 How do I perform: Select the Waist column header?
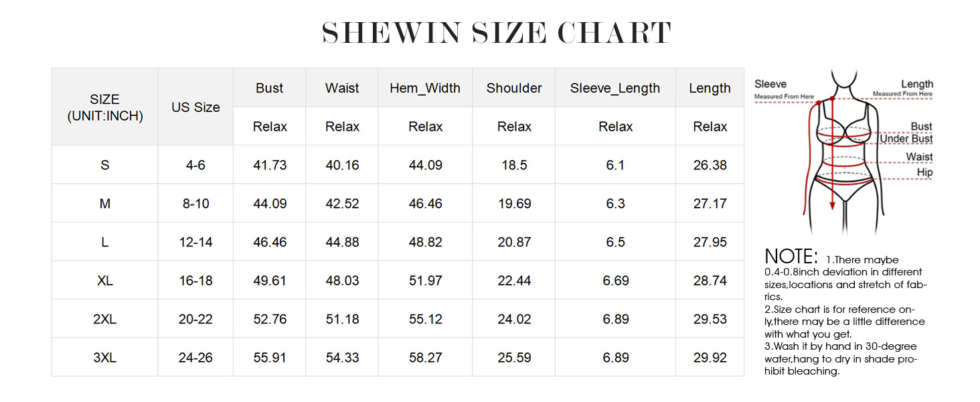(342, 88)
